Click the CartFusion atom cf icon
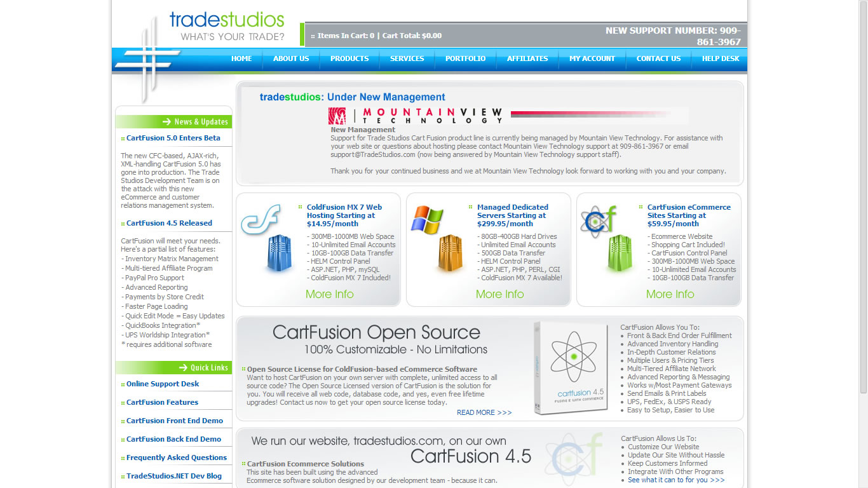Viewport: 868px width, 488px height. (599, 220)
